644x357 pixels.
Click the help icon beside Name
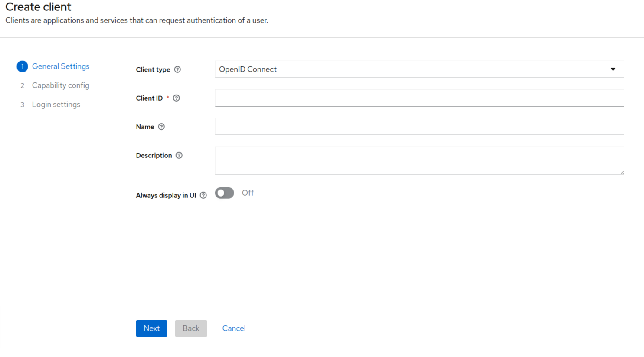161,127
